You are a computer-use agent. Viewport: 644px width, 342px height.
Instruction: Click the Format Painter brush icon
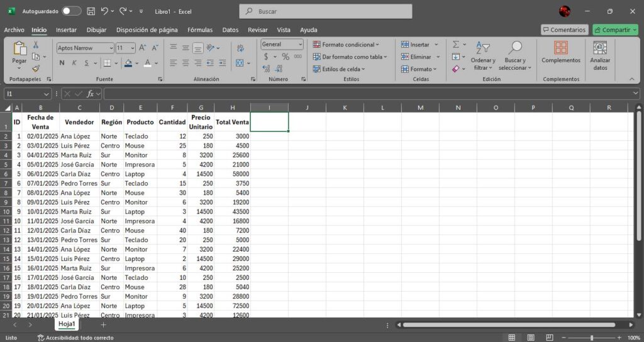pyautogui.click(x=36, y=69)
